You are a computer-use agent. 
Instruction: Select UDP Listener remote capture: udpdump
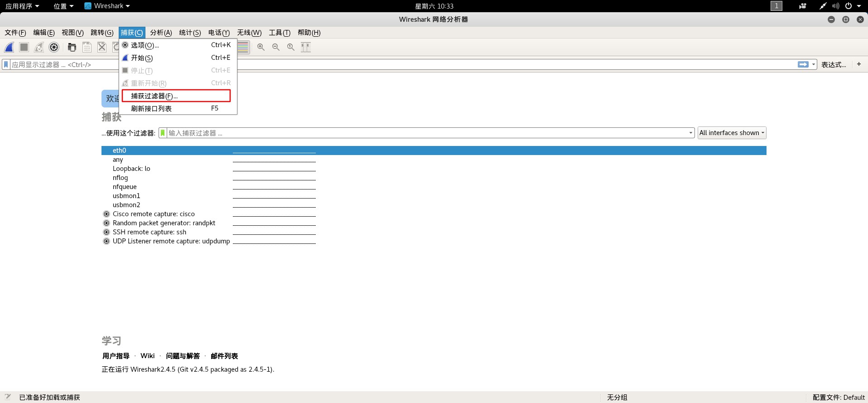(x=171, y=241)
